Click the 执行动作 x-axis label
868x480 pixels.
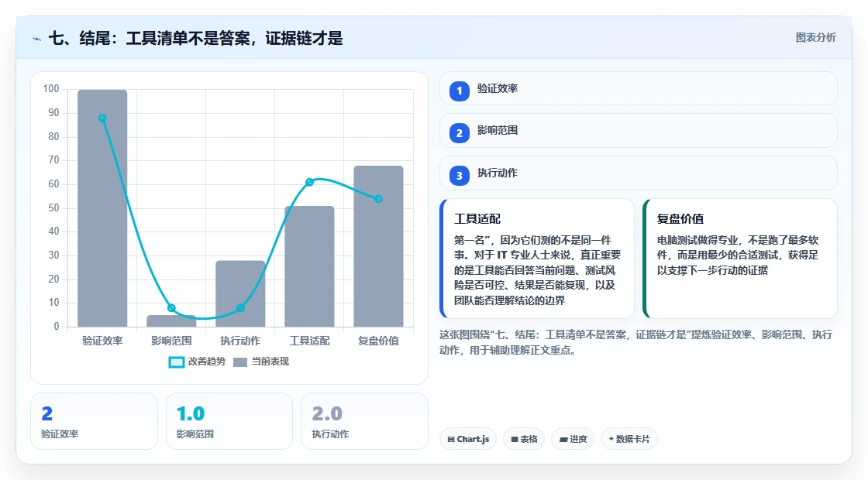(240, 341)
